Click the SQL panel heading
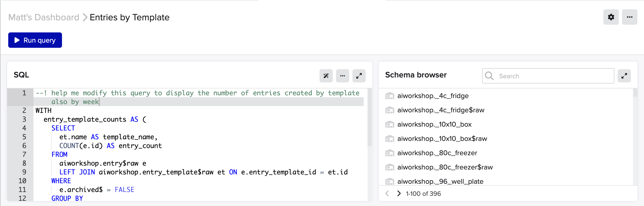Image resolution: width=644 pixels, height=206 pixels. pyautogui.click(x=21, y=75)
